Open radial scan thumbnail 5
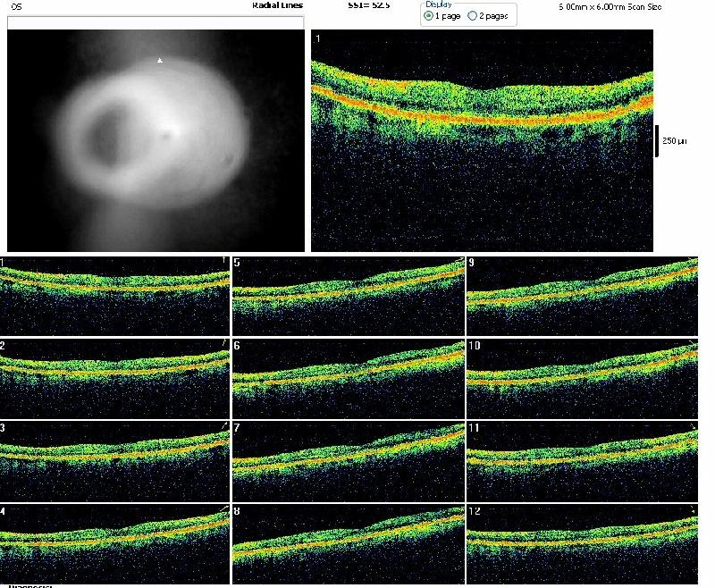 [x=349, y=296]
